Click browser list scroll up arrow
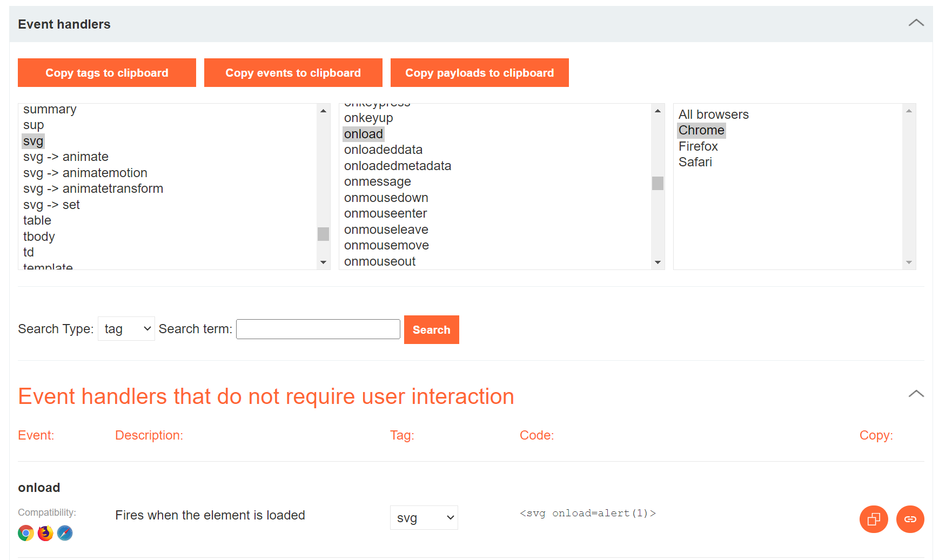This screenshot has height=560, width=939. pos(909,111)
